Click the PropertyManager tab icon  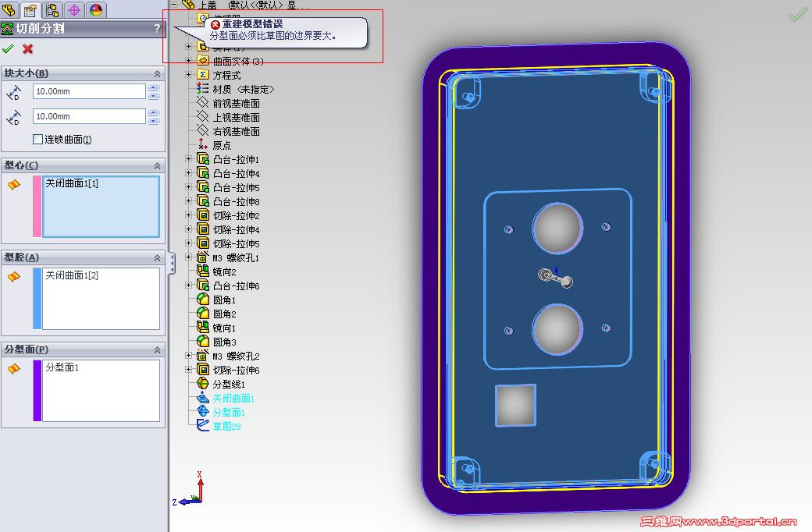pos(30,10)
